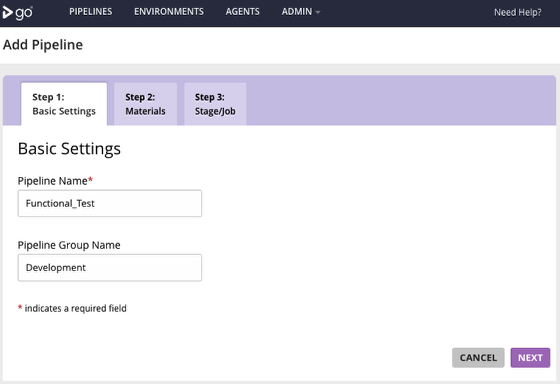Screen dimensions: 560x384
Task: Click the Need Help? link
Action: click(518, 13)
